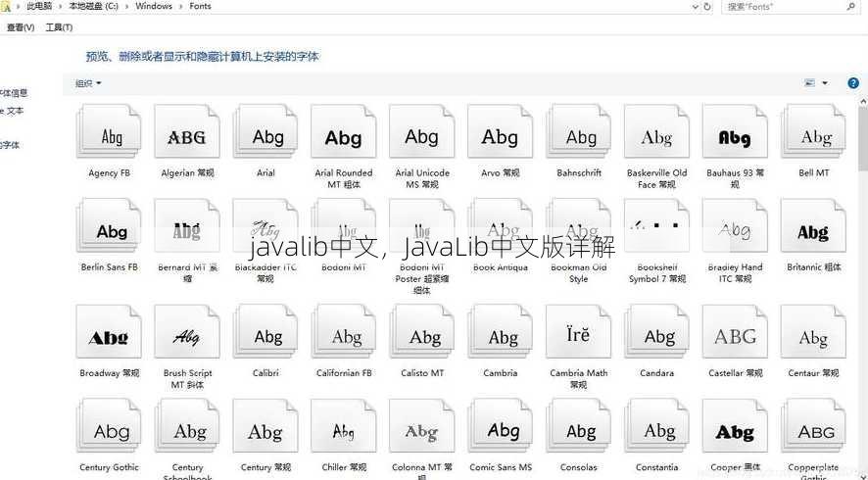Click the scrollbar up arrow
Screen dimensions: 868x480
863,102
